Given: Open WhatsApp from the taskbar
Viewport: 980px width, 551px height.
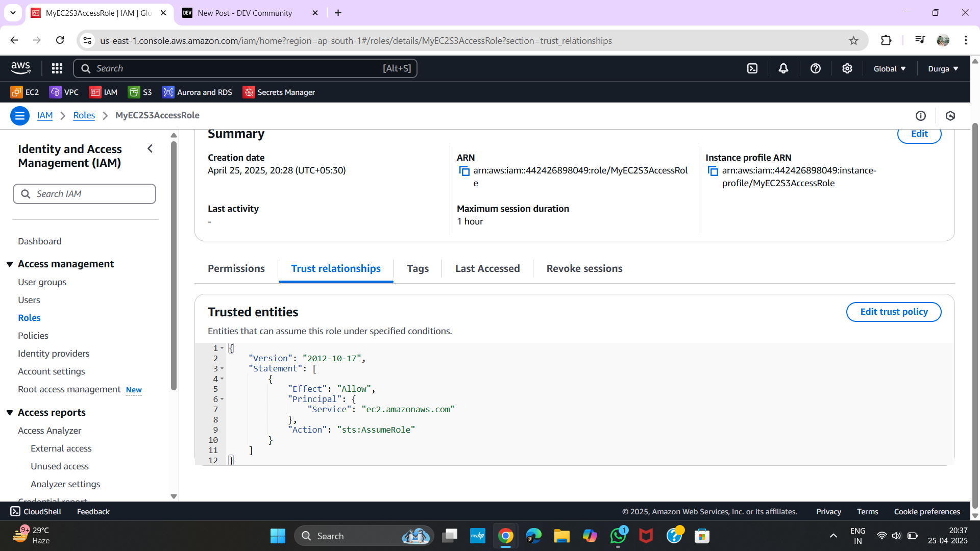Looking at the screenshot, I should (618, 536).
